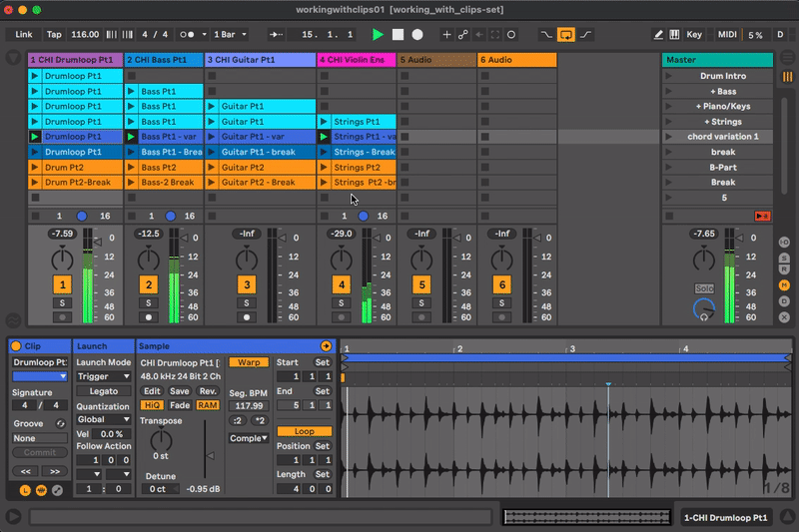Open the Launch Mode Trigger dropdown
The image size is (799, 532).
tap(105, 376)
